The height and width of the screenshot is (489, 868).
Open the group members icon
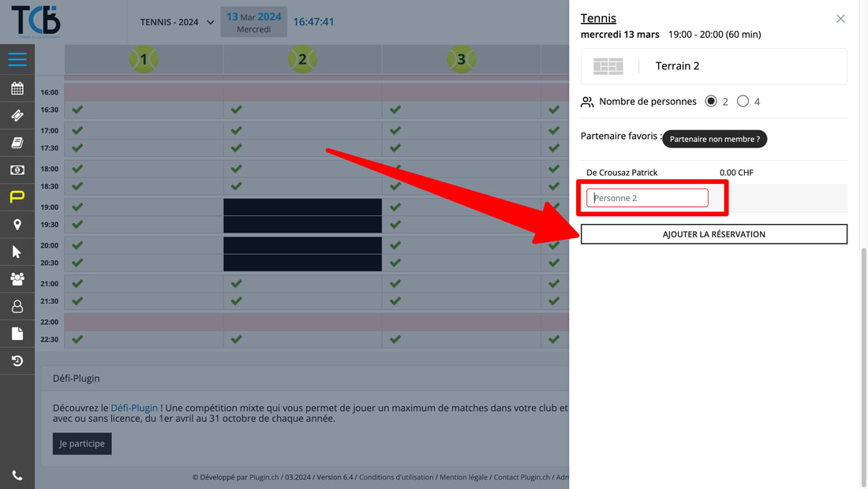(17, 279)
